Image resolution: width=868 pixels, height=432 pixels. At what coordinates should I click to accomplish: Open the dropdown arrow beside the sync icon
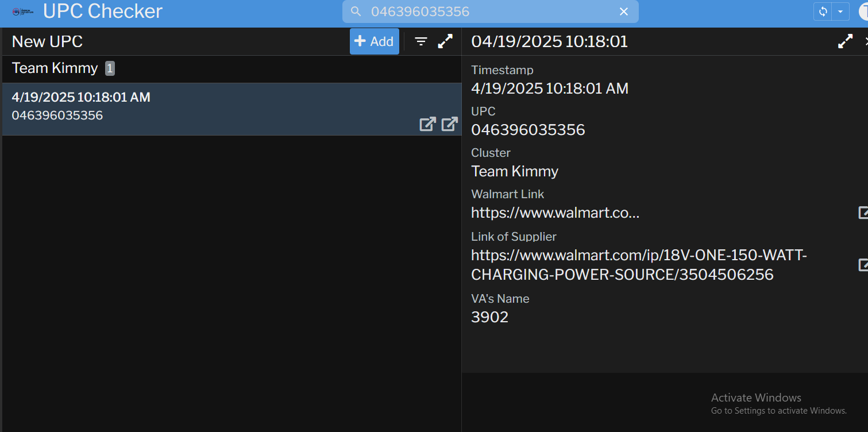point(841,11)
